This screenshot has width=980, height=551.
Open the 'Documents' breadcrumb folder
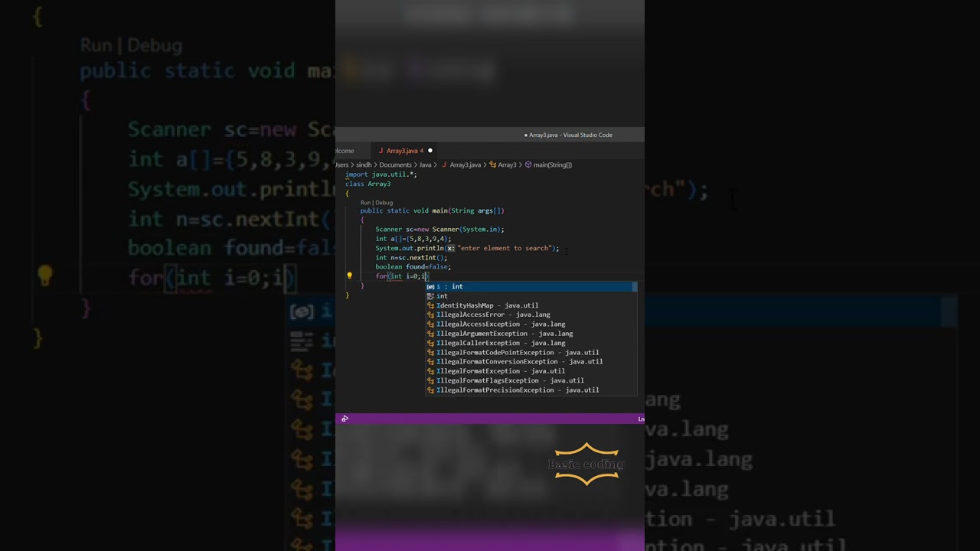tap(395, 165)
